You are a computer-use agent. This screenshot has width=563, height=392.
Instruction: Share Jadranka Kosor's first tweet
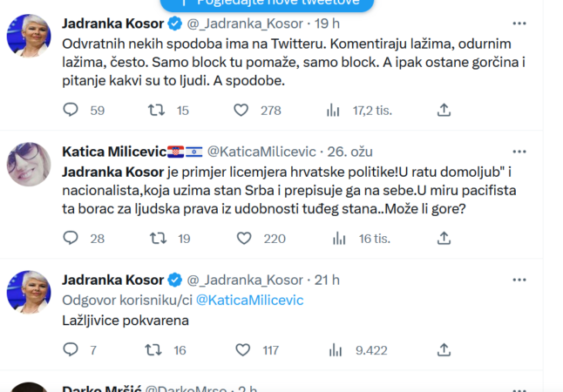[444, 110]
